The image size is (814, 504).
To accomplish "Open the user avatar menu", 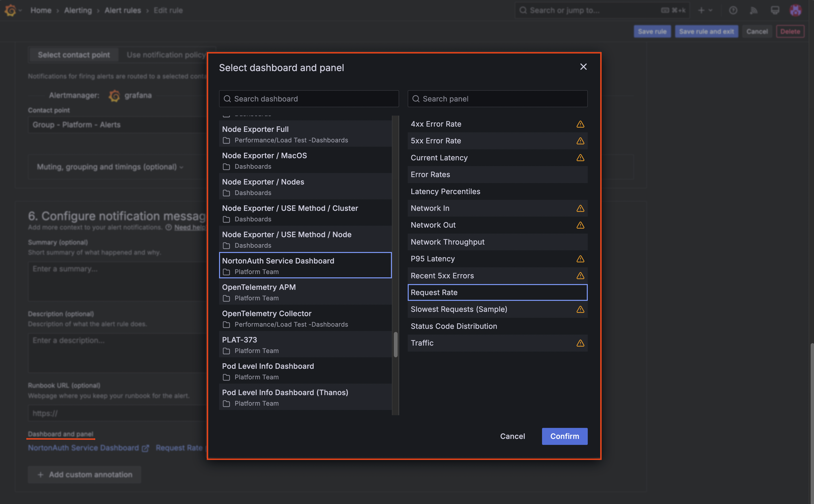I will (x=795, y=10).
